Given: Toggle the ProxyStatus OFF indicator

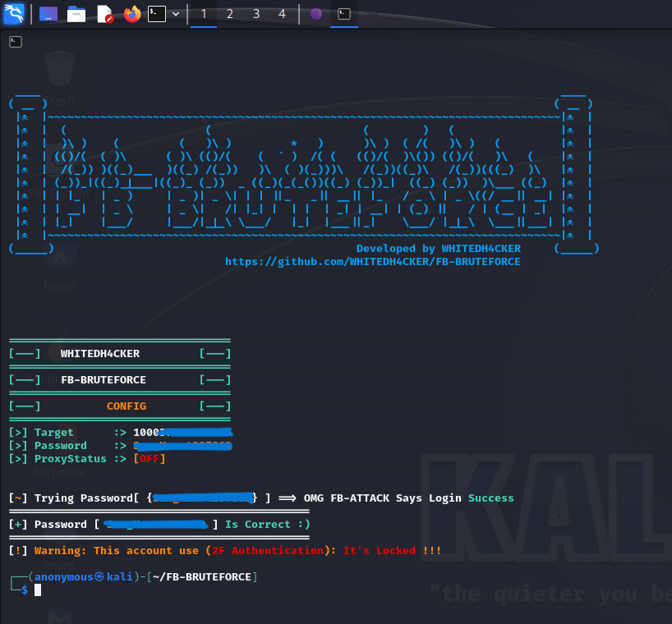Looking at the screenshot, I should pos(149,458).
